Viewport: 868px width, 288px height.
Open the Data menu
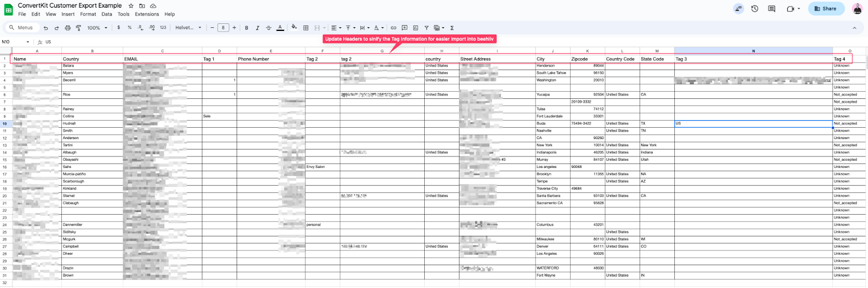107,14
